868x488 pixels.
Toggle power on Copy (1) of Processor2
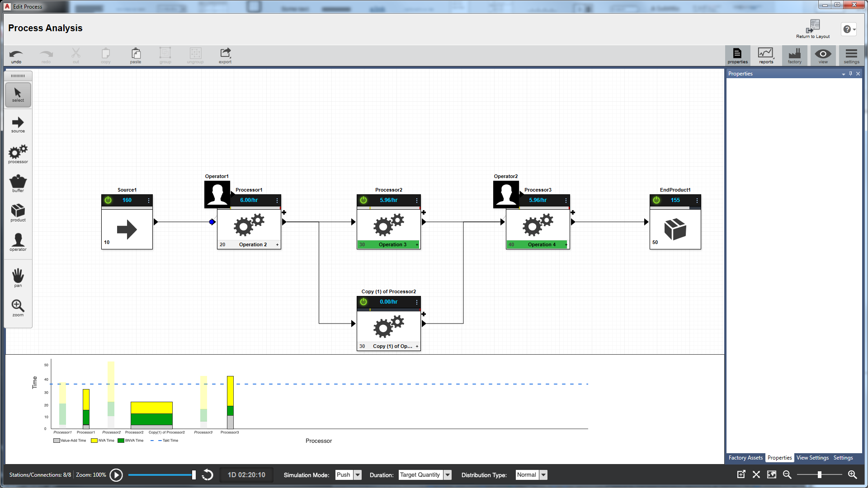tap(363, 302)
